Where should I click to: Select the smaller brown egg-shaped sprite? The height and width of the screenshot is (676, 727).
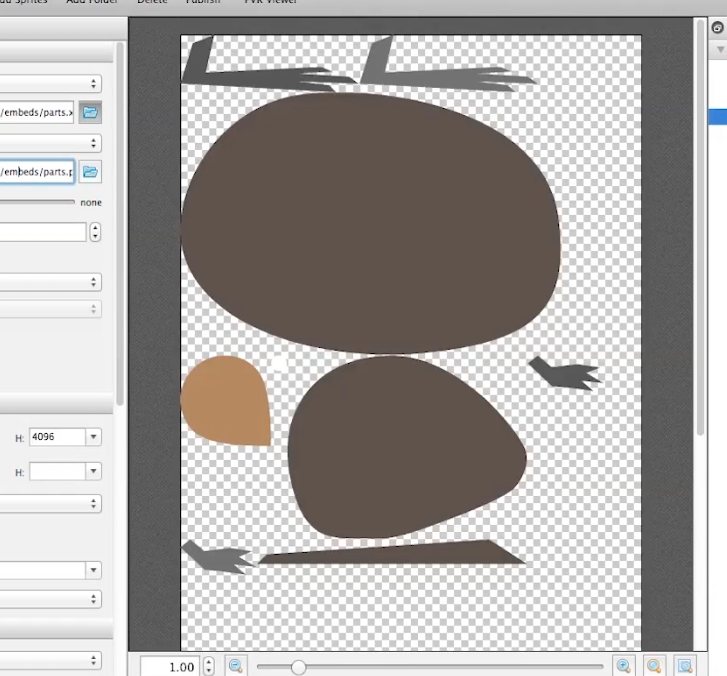(407, 447)
